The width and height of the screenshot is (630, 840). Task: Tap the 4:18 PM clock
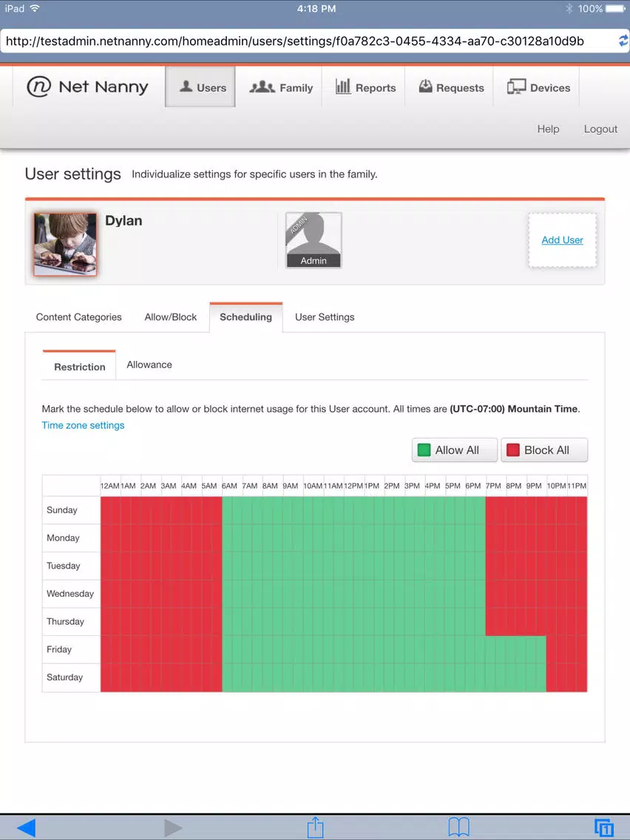(316, 9)
